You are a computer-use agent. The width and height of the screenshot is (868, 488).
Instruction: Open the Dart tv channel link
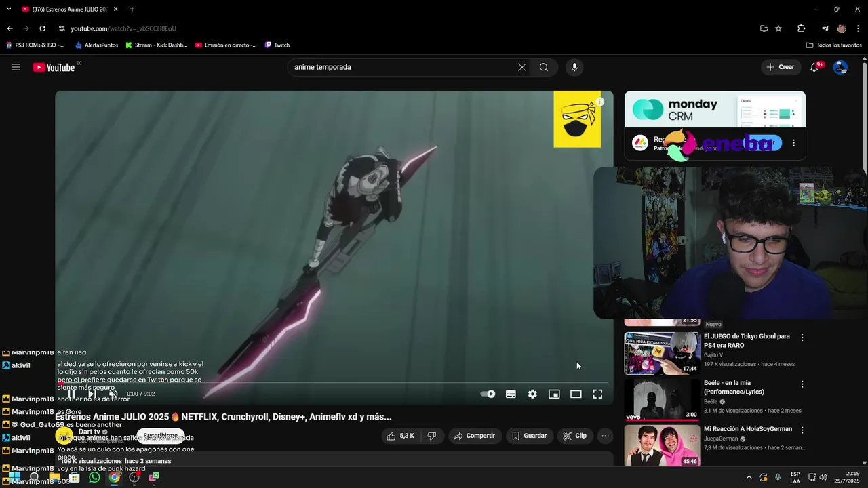89,432
